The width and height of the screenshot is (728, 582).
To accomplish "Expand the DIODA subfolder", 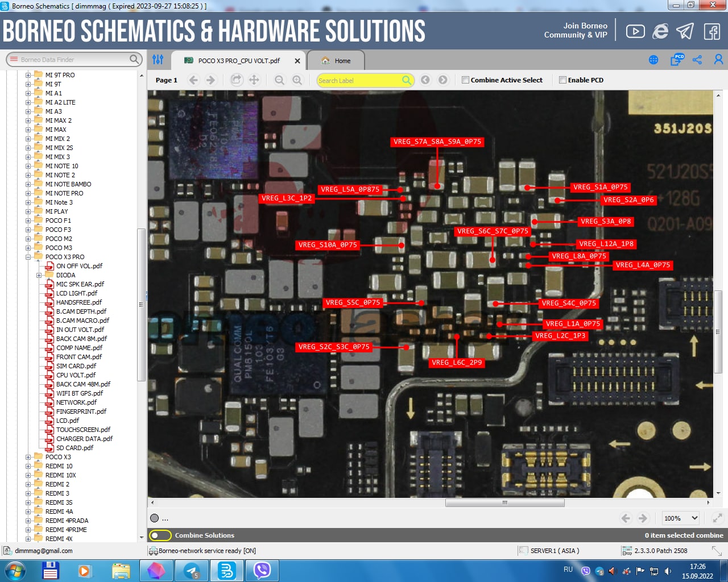I will tap(39, 275).
